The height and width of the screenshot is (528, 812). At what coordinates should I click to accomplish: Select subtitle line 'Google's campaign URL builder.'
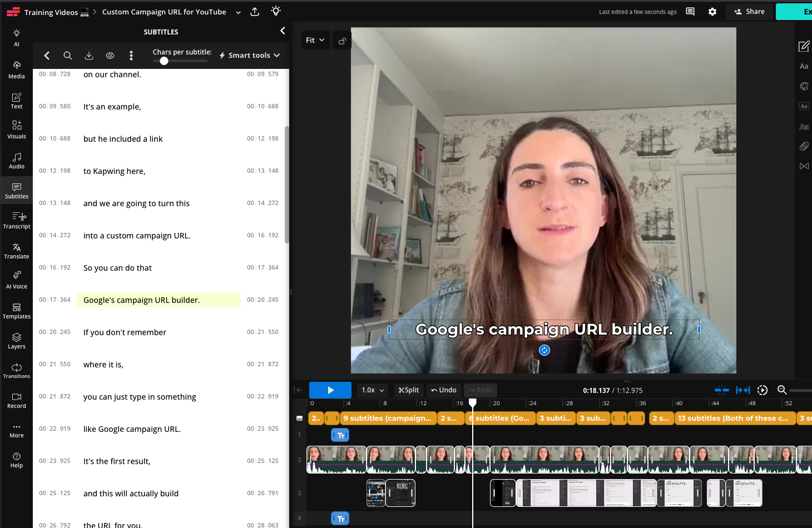coord(159,300)
